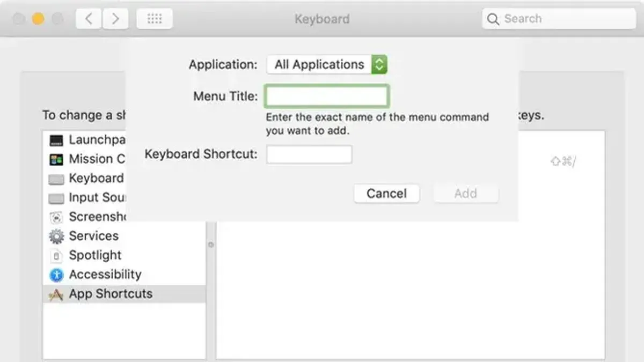Click the yellow minimize window button
Viewport: 644px width, 362px height.
tap(38, 19)
